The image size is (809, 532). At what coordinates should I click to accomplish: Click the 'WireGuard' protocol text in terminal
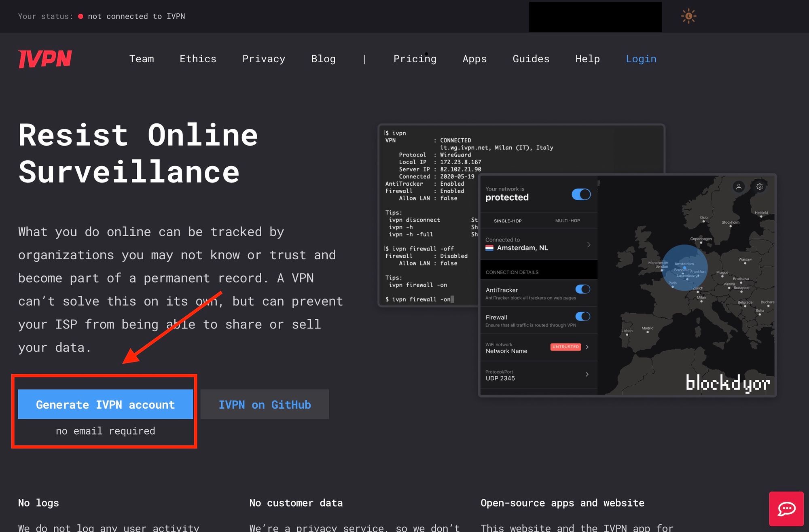[455, 155]
